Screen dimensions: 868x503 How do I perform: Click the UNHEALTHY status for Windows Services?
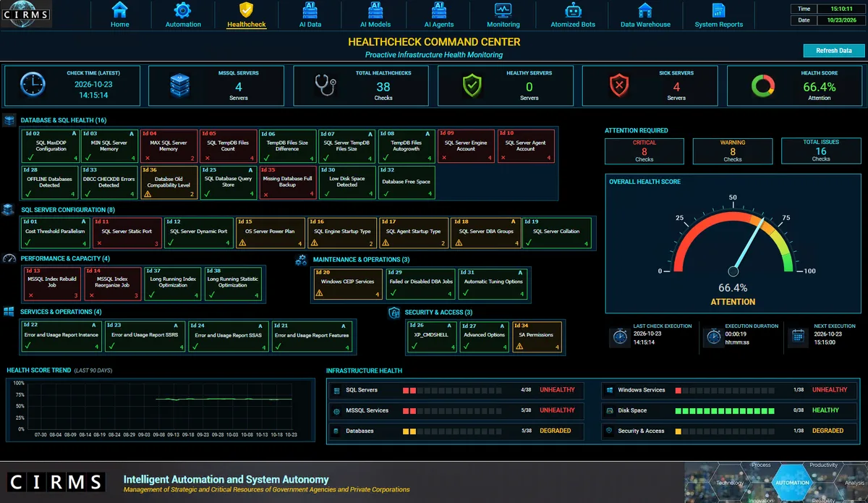point(830,390)
